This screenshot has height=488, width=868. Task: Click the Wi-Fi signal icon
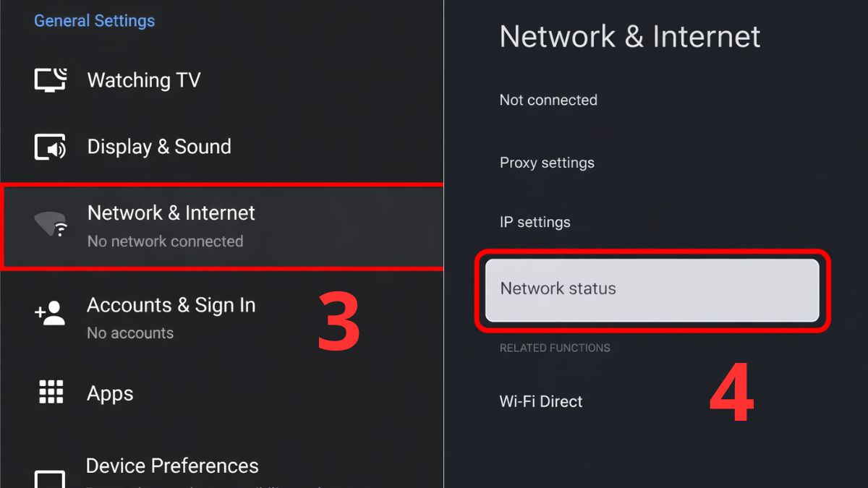(x=51, y=226)
